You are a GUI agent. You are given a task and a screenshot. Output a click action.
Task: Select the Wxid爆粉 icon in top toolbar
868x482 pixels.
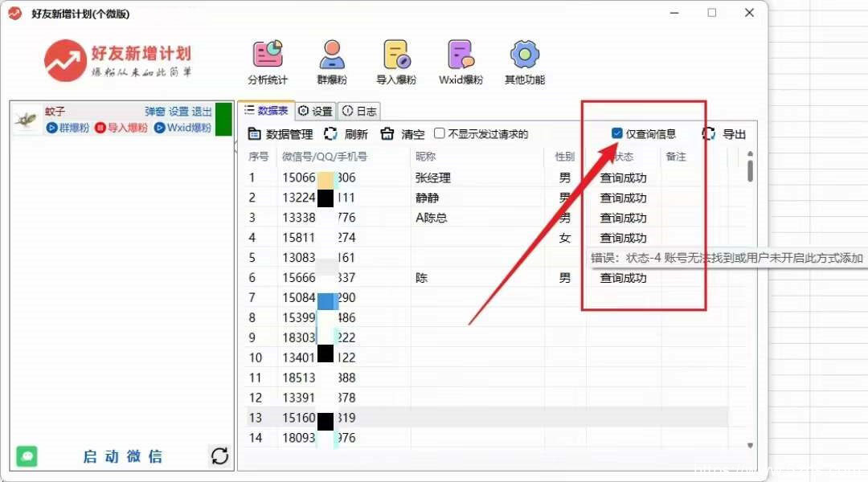[461, 55]
